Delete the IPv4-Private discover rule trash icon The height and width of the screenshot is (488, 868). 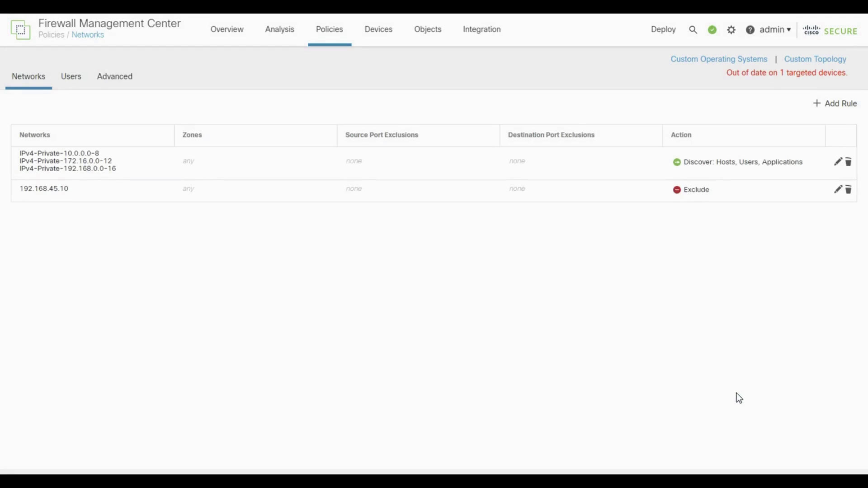849,162
